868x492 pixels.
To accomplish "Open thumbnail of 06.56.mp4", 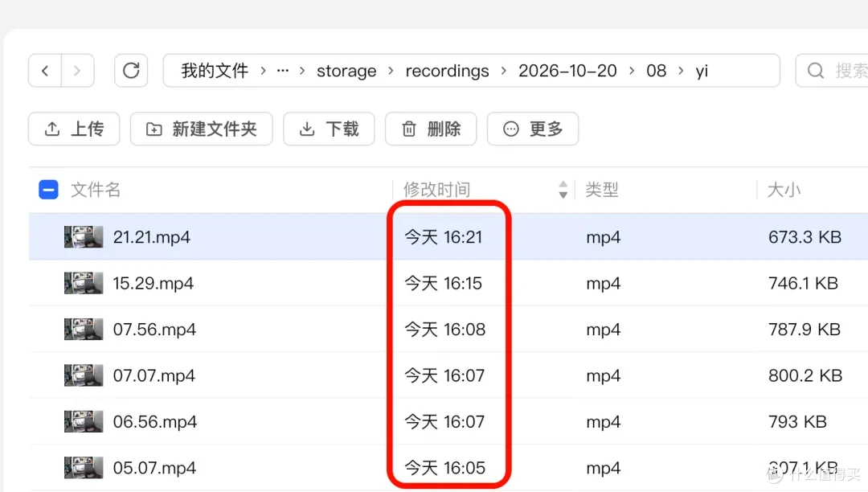I will (84, 422).
